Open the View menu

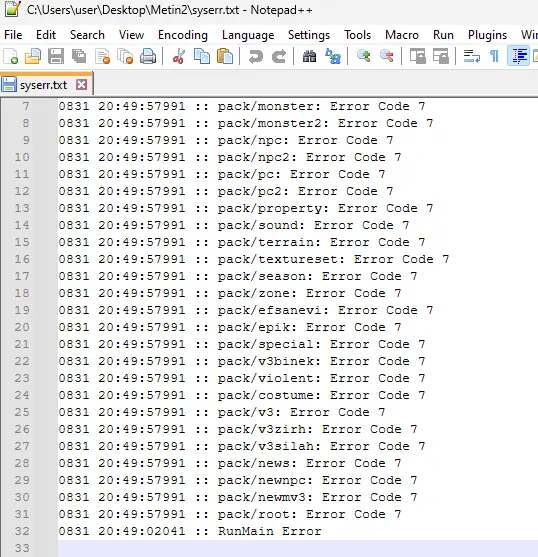[131, 35]
